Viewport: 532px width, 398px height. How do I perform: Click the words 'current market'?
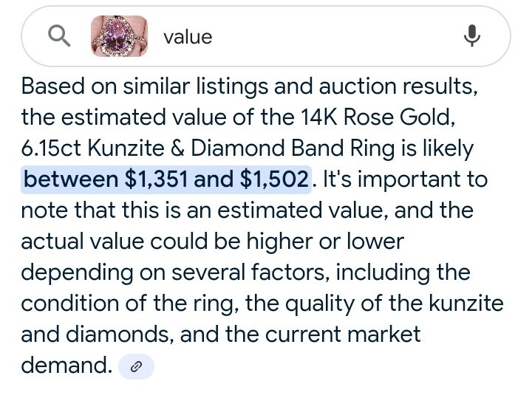pyautogui.click(x=343, y=334)
